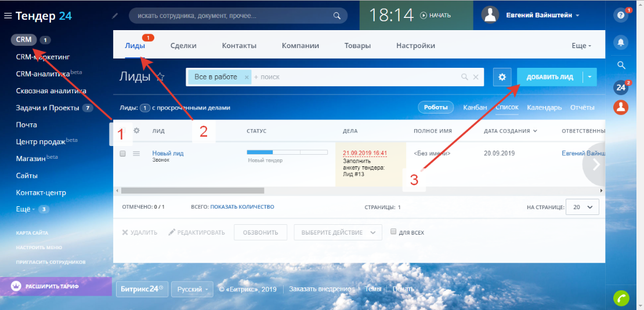
Task: Open Задачи и Проекты in the left menu
Action: pos(47,108)
